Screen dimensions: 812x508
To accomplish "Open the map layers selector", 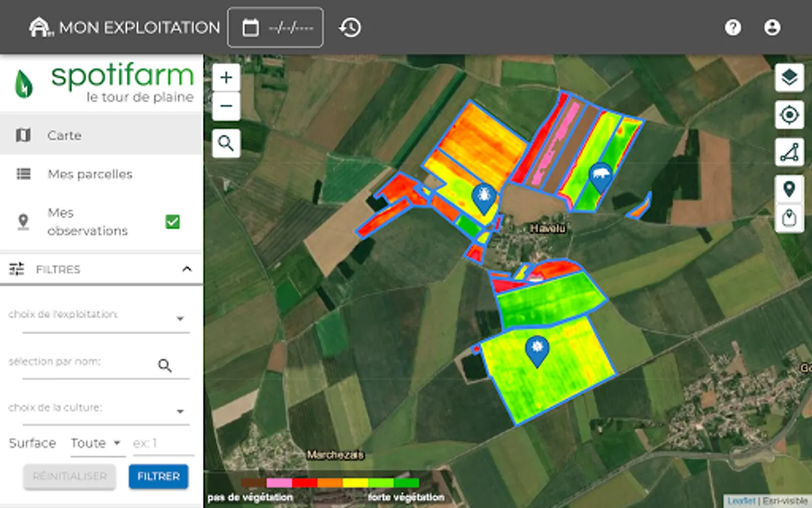I will pos(789,77).
